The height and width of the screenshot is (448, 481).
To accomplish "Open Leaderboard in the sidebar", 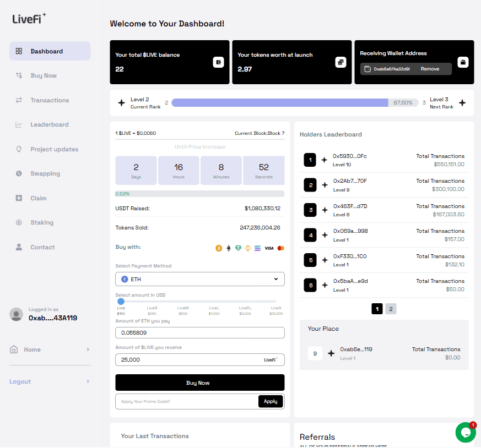I will tap(49, 125).
